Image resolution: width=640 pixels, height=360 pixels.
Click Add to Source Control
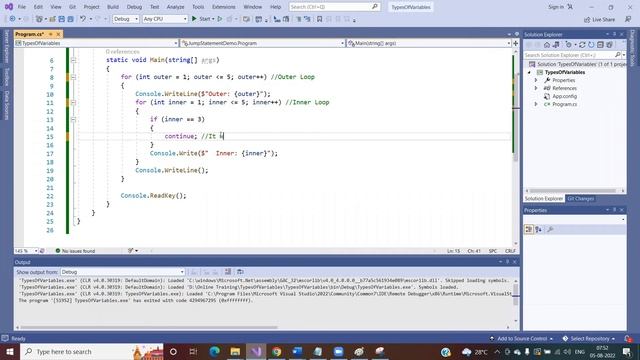point(521,338)
